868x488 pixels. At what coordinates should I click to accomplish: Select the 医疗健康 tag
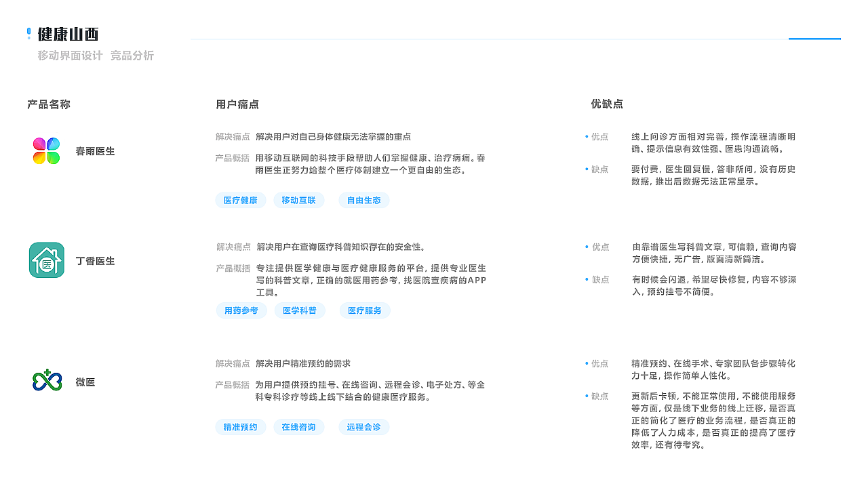point(241,200)
